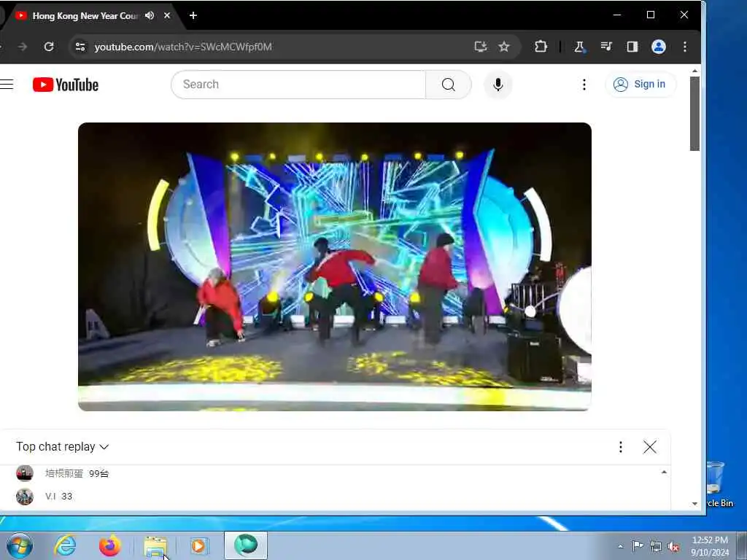This screenshot has width=747, height=560.
Task: Select Hong Kong New Year Countdown tab
Action: coord(85,16)
